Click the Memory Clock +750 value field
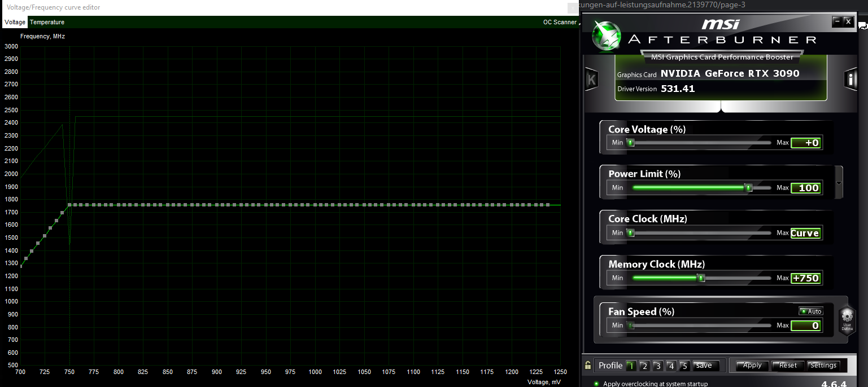The image size is (868, 387). pos(805,278)
